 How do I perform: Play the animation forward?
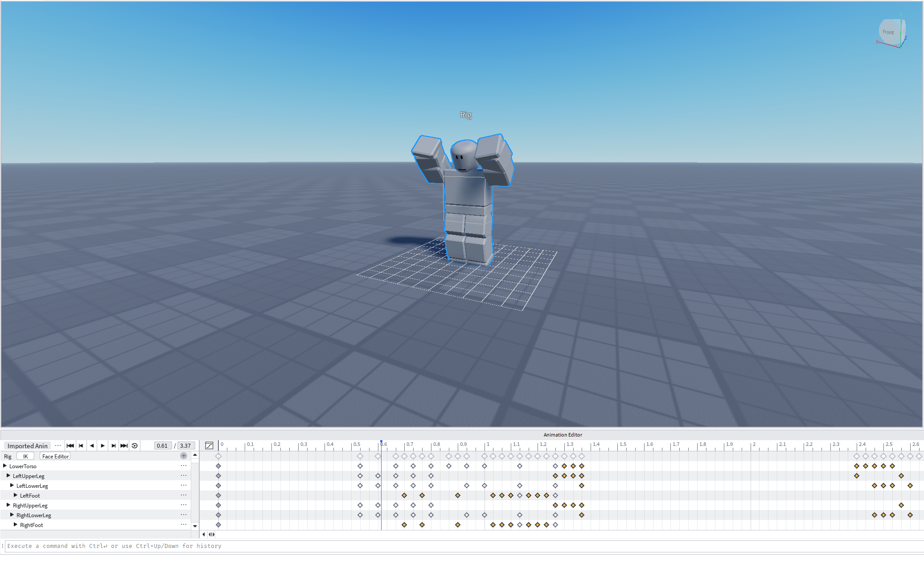[103, 445]
